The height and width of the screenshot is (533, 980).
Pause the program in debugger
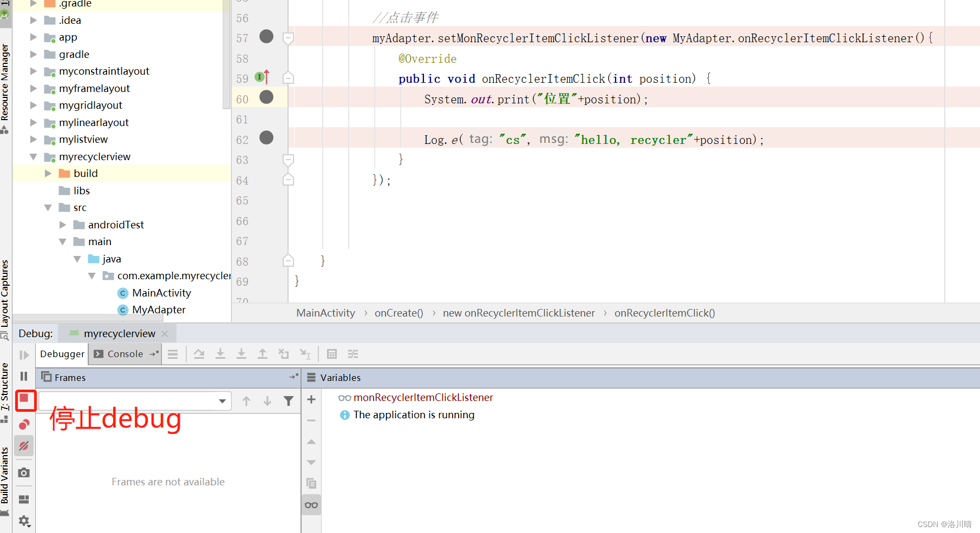coord(24,376)
